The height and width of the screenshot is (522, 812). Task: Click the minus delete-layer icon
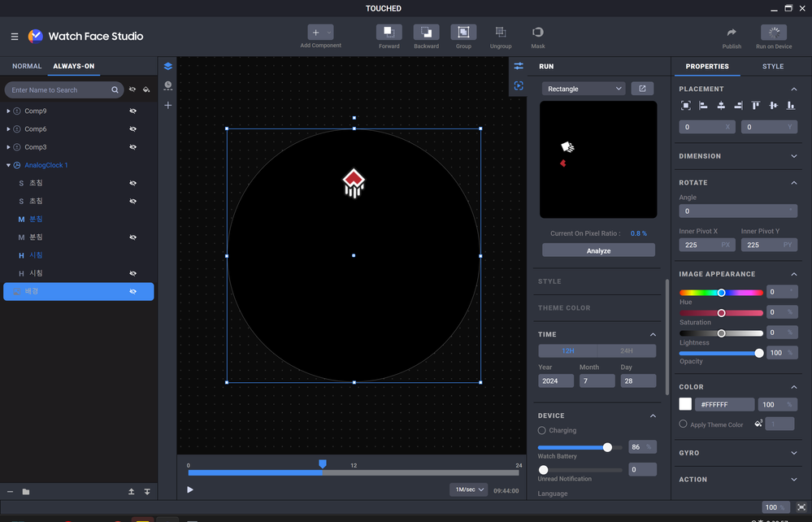click(10, 491)
